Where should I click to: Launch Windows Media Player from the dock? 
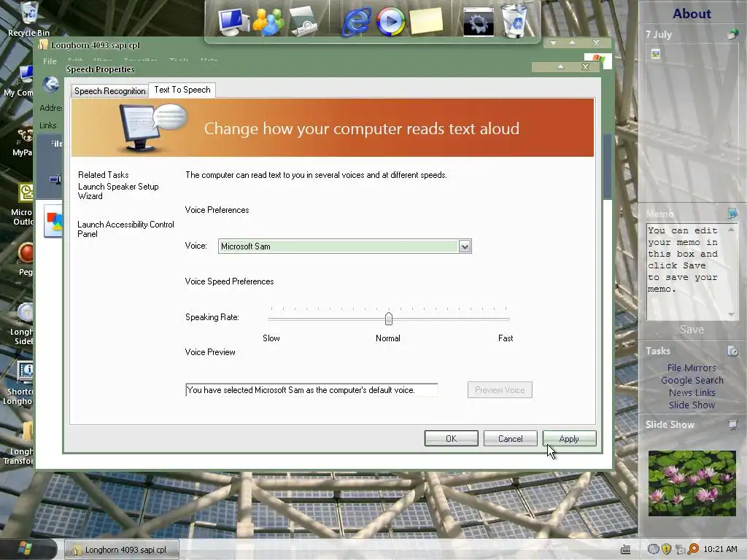[391, 21]
